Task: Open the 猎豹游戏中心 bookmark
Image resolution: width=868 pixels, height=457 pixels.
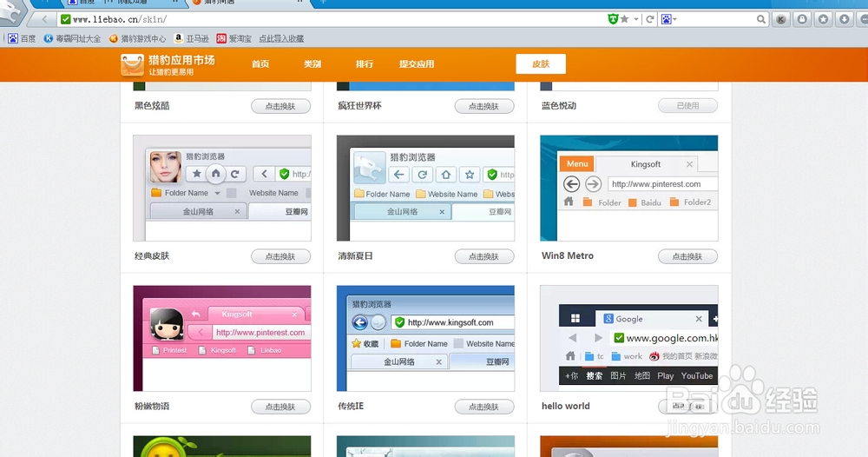Action: [137, 38]
